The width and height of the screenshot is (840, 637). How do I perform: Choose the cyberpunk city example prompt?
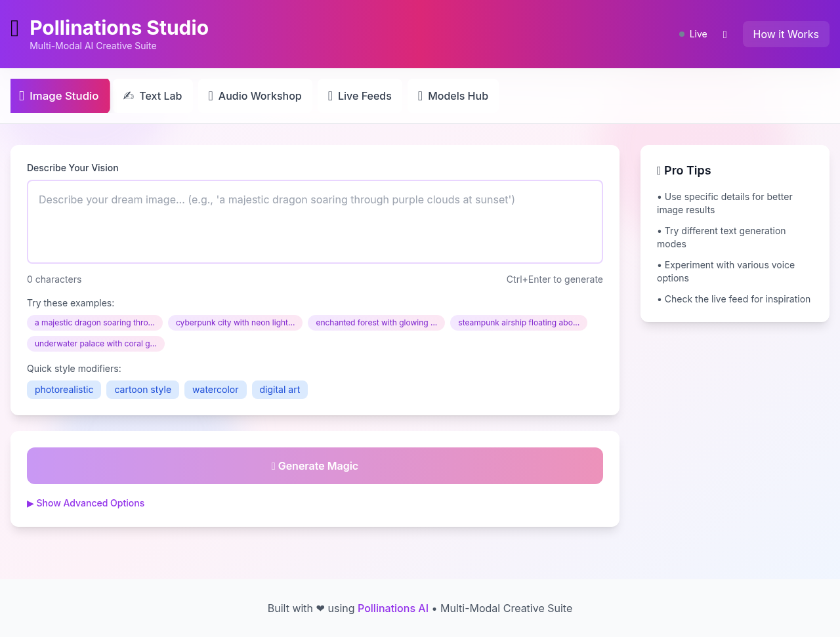(235, 323)
